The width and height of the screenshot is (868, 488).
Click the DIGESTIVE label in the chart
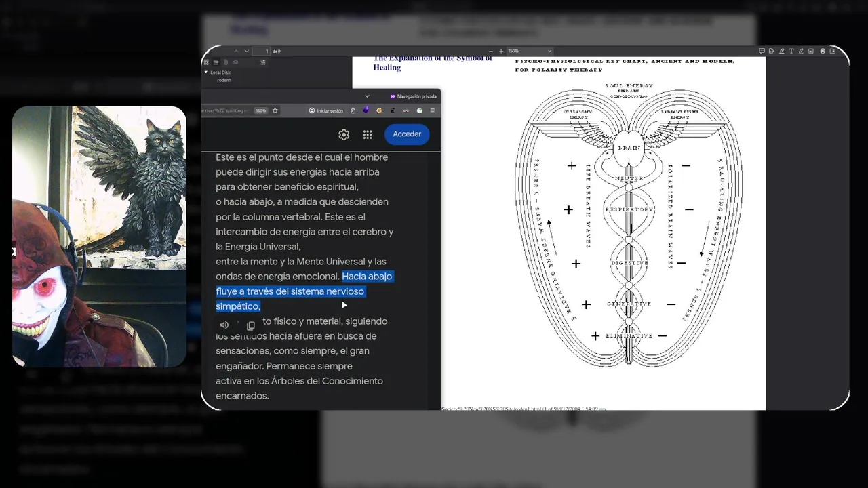point(629,263)
